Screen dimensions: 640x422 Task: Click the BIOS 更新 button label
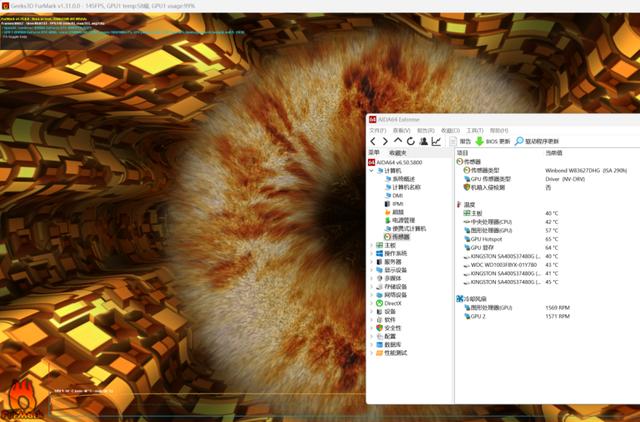498,141
